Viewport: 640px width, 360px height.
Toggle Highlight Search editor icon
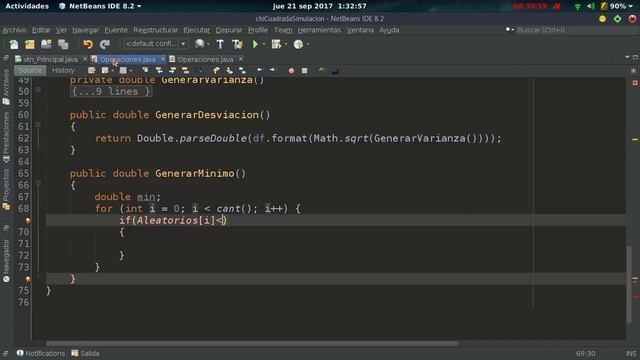tap(185, 71)
